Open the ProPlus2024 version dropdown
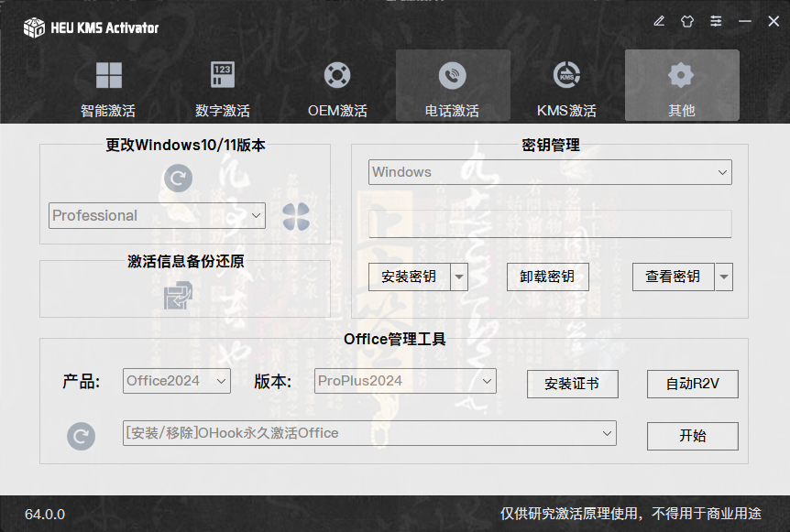The width and height of the screenshot is (790, 532). click(x=405, y=381)
